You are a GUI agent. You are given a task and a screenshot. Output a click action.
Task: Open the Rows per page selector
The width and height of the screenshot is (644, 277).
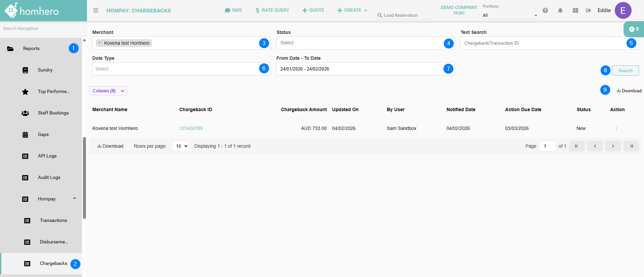(x=180, y=146)
